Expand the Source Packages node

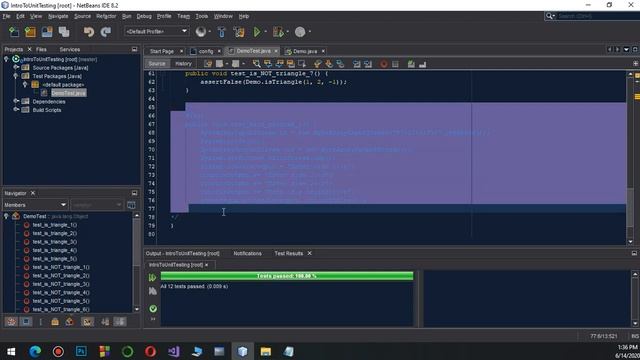tap(16, 67)
